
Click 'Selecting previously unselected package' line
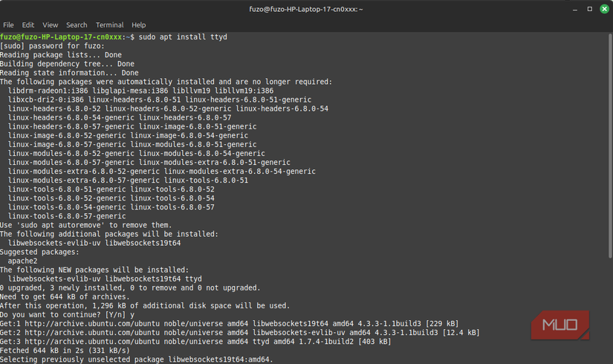click(137, 360)
